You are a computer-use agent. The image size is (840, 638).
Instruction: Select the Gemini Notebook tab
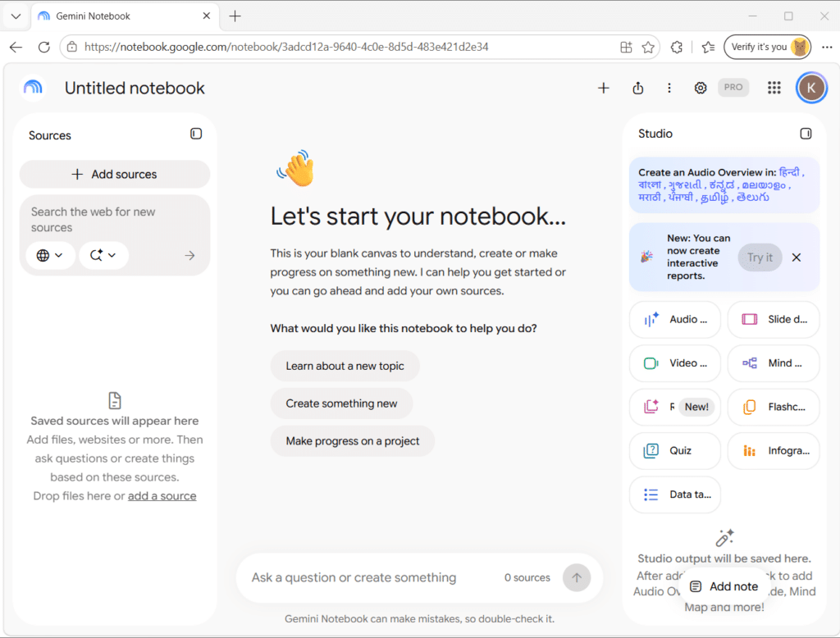point(126,16)
